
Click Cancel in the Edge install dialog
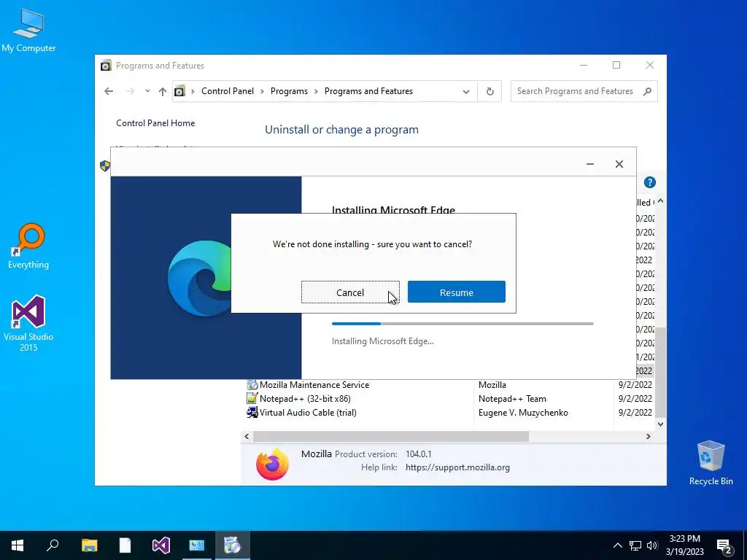[x=350, y=292]
